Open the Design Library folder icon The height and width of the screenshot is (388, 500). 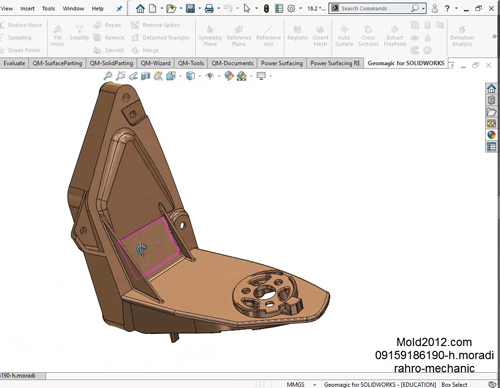point(491,112)
